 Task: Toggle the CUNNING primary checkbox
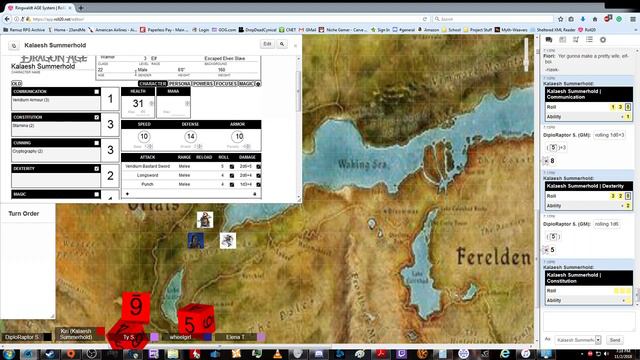pos(97,143)
